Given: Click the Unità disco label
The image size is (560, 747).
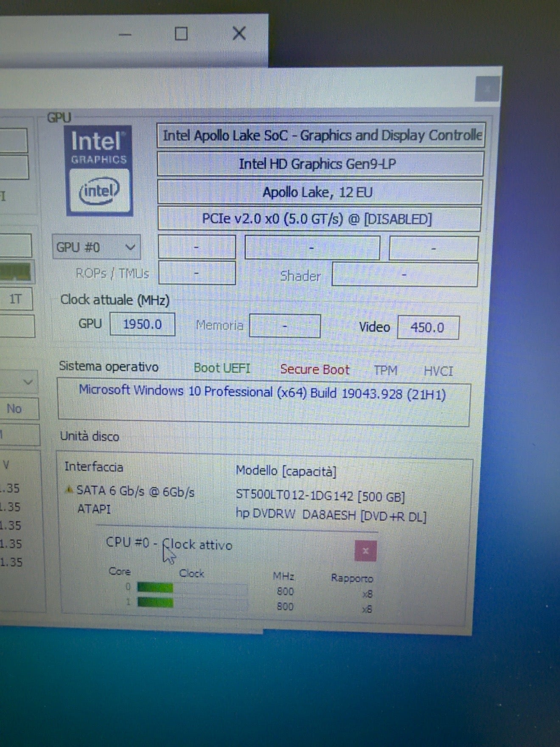Looking at the screenshot, I should point(90,436).
